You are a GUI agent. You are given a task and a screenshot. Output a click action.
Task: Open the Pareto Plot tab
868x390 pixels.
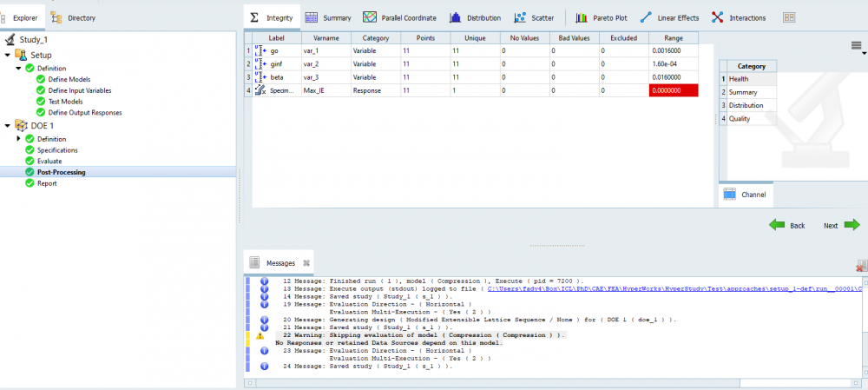click(602, 17)
